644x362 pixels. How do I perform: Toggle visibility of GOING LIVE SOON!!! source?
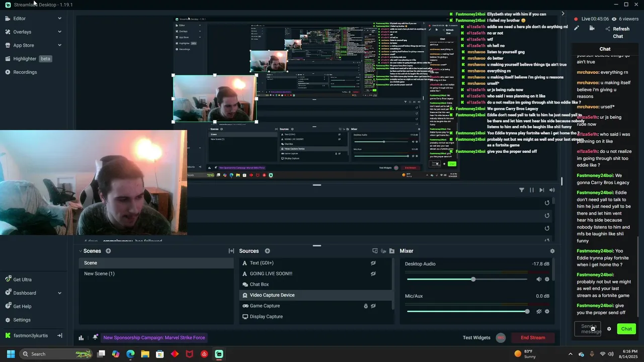pyautogui.click(x=373, y=274)
